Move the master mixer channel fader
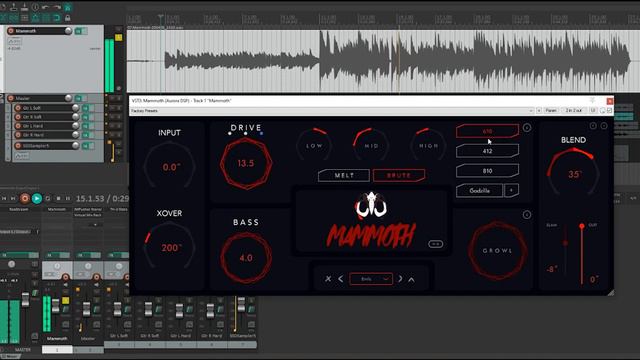The height and width of the screenshot is (360, 640). (x=25, y=299)
